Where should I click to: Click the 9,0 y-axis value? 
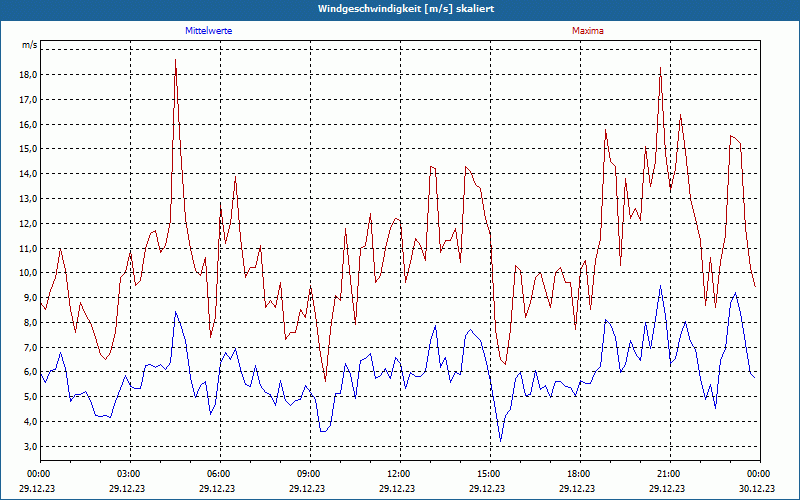31,298
